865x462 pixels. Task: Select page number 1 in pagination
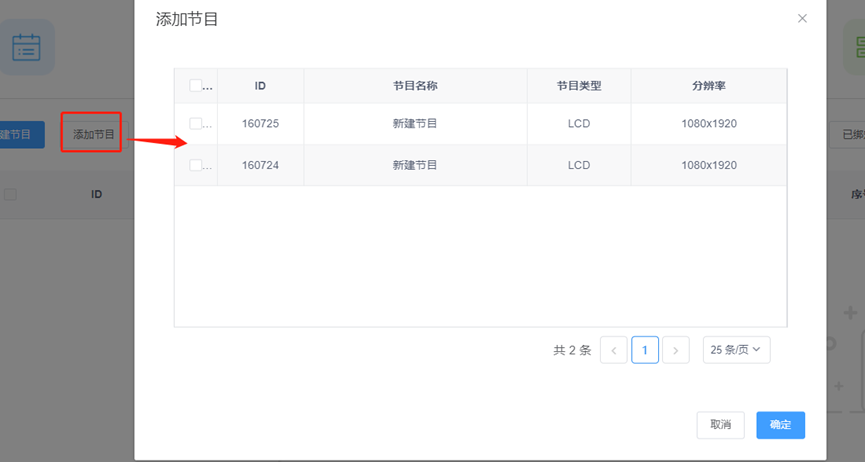click(x=645, y=350)
